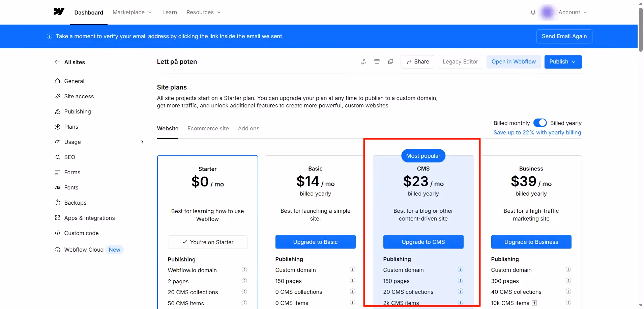Click Send Email Again button

point(564,36)
